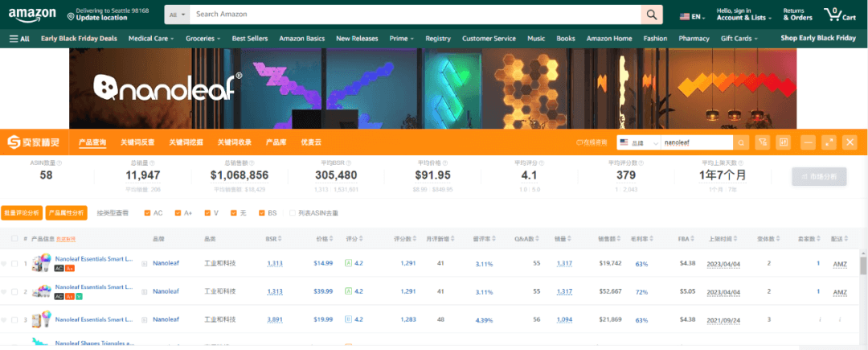Image resolution: width=868 pixels, height=350 pixels.
Task: Uncheck the 无 type checkbox
Action: [x=234, y=212]
